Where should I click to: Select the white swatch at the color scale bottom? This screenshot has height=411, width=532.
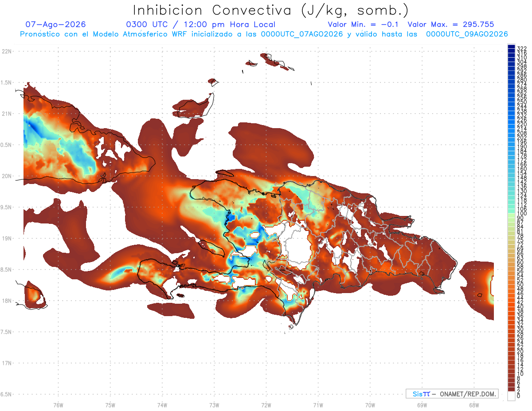[x=511, y=396]
